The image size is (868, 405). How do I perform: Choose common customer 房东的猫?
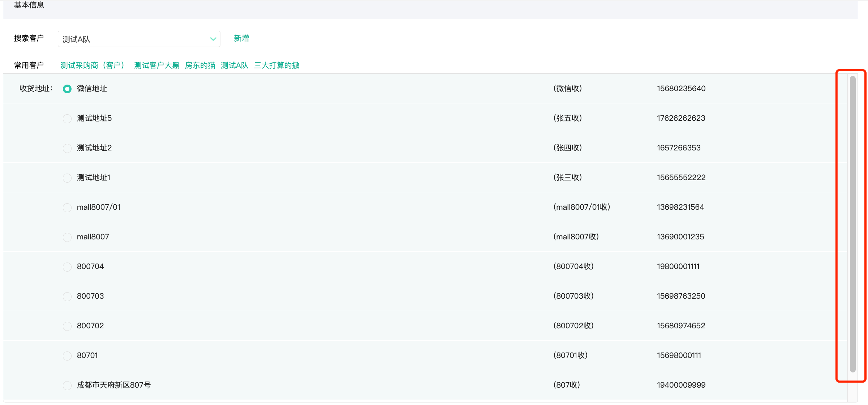(200, 65)
